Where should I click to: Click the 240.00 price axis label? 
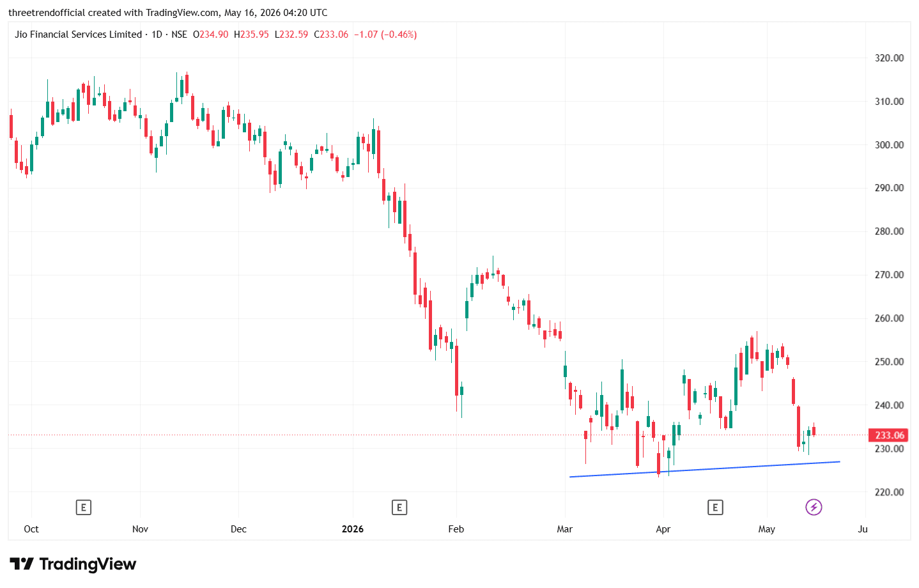pyautogui.click(x=889, y=405)
